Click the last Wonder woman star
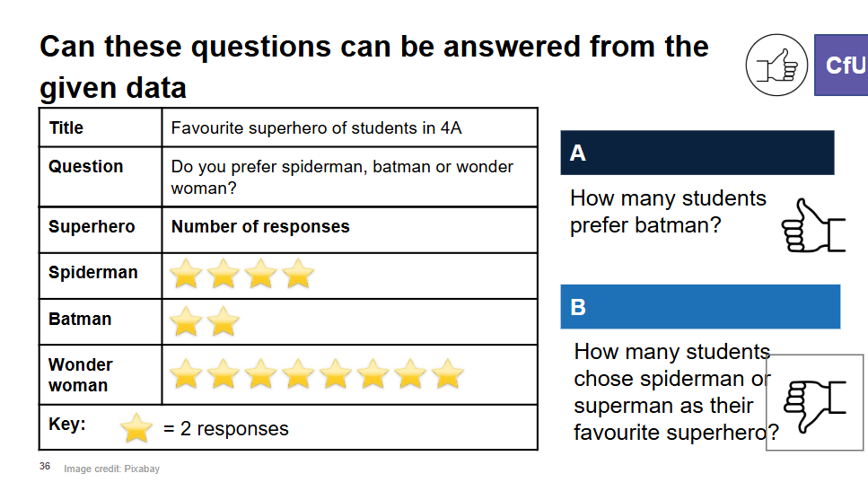868x491 pixels. [x=447, y=373]
